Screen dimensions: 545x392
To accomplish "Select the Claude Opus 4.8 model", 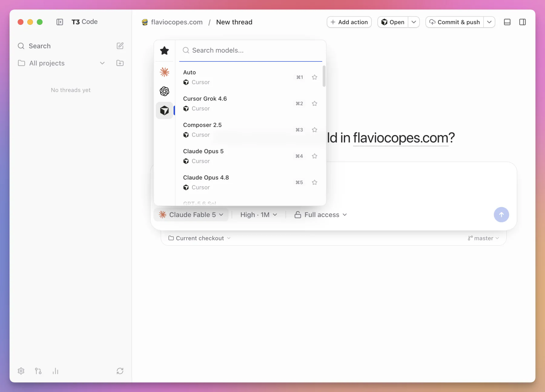I will 250,183.
